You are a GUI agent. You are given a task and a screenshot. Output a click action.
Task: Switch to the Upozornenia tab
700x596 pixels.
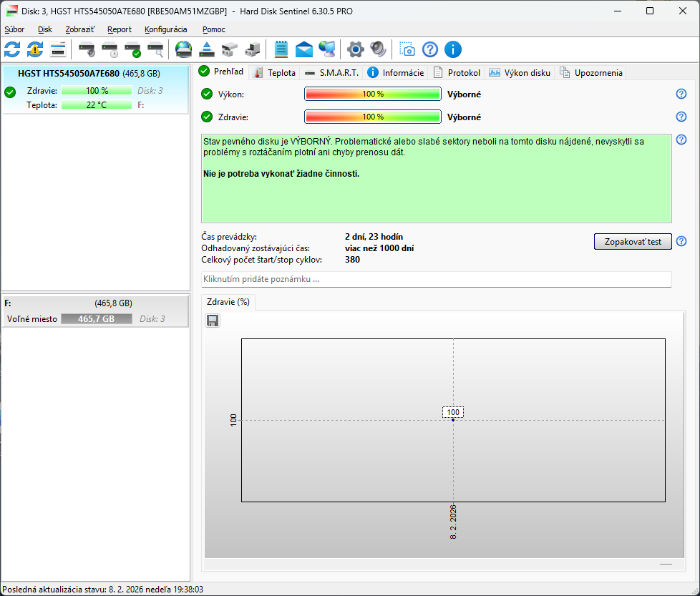click(590, 73)
